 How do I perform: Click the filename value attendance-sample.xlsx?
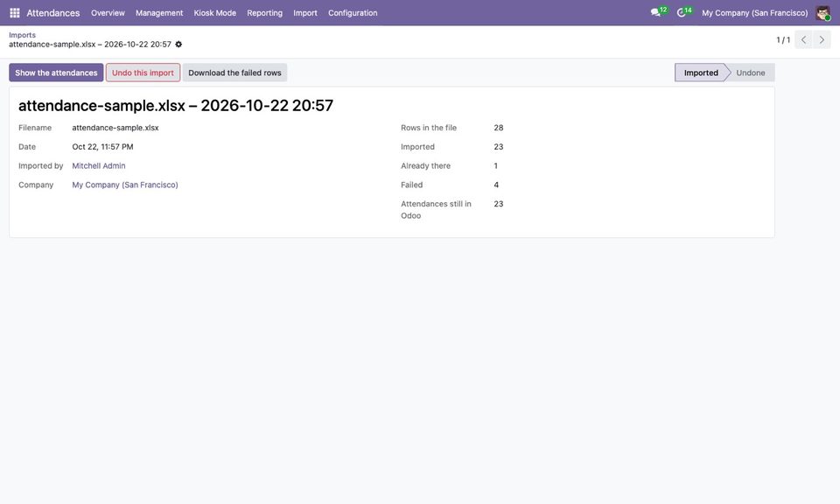115,128
